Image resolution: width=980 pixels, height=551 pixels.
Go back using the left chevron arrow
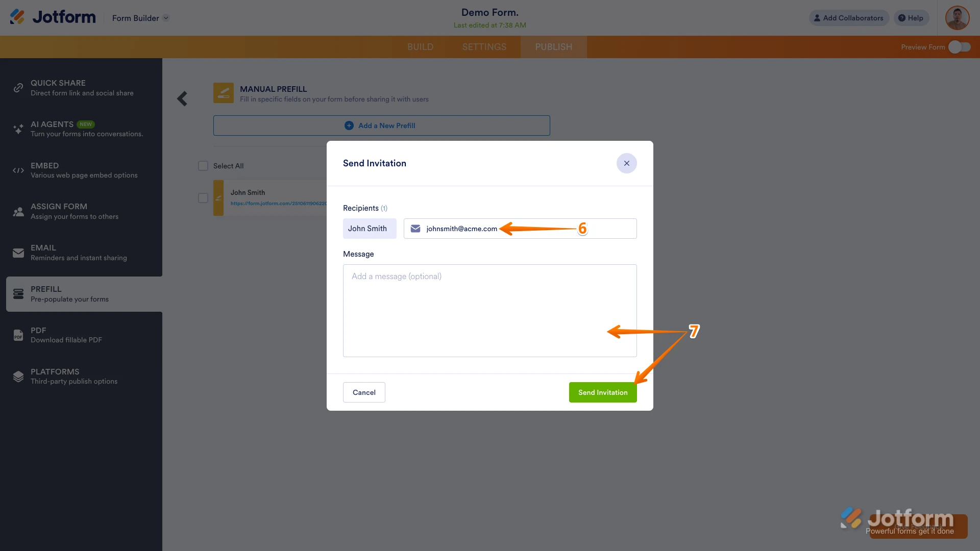coord(182,98)
